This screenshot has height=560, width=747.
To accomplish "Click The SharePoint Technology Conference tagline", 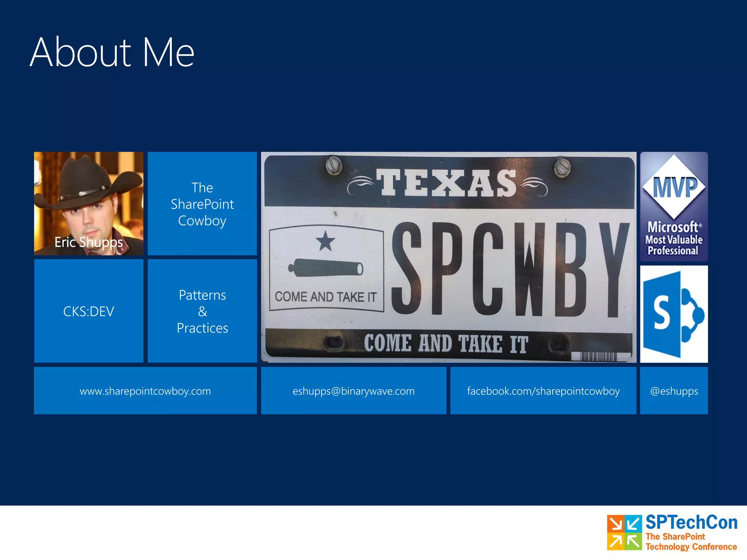I will [x=691, y=542].
